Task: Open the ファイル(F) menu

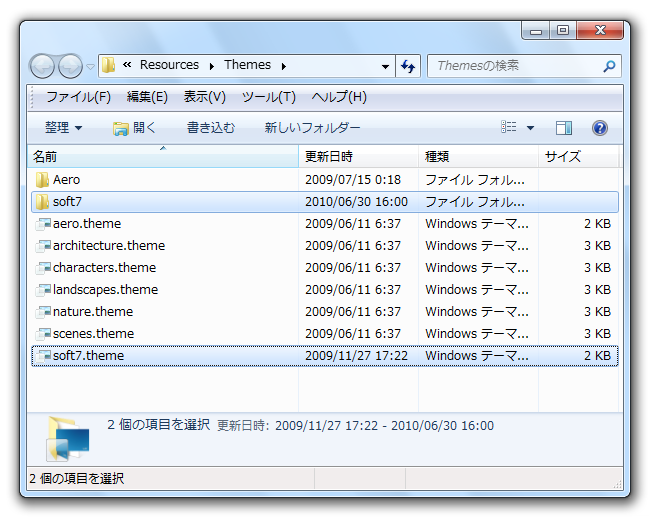Action: click(x=78, y=97)
